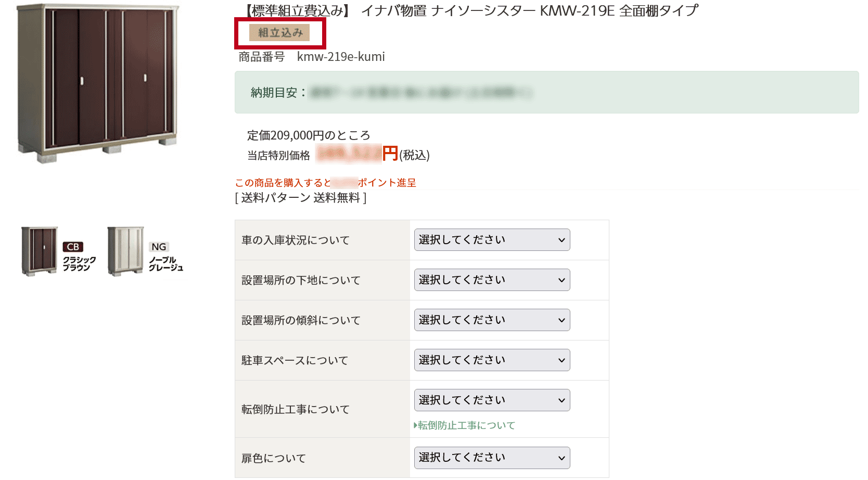This screenshot has height=480, width=868.
Task: Open the 車の入庫状況について dropdown
Action: tap(492, 240)
